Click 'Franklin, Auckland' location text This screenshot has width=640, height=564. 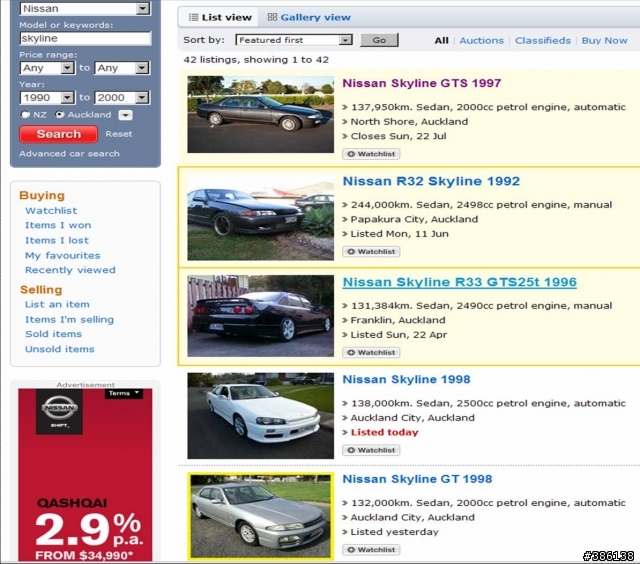(398, 320)
